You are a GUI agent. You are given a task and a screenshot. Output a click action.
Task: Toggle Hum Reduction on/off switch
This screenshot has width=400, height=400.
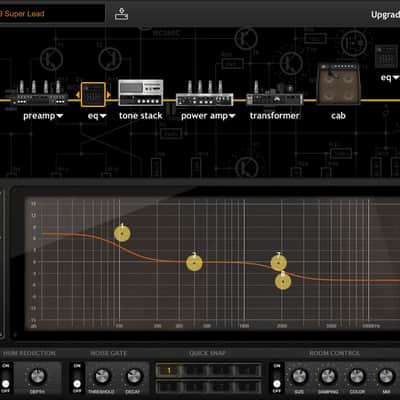5,378
